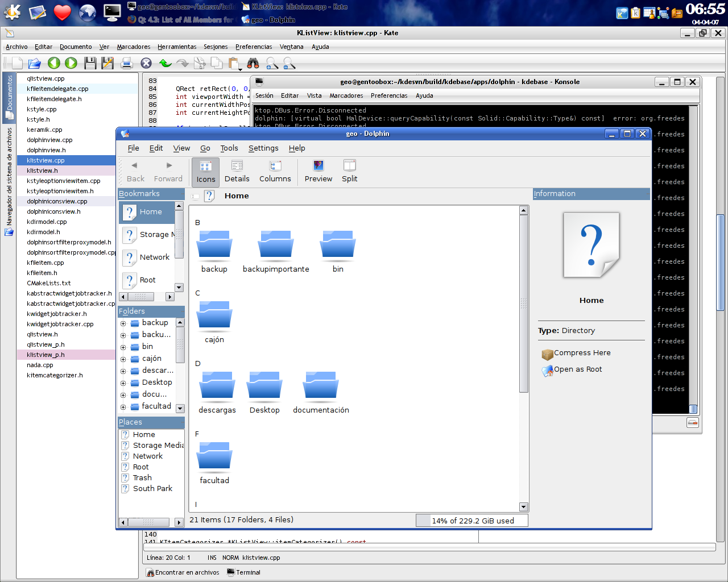Open Kate's Marcadores menu

click(134, 47)
